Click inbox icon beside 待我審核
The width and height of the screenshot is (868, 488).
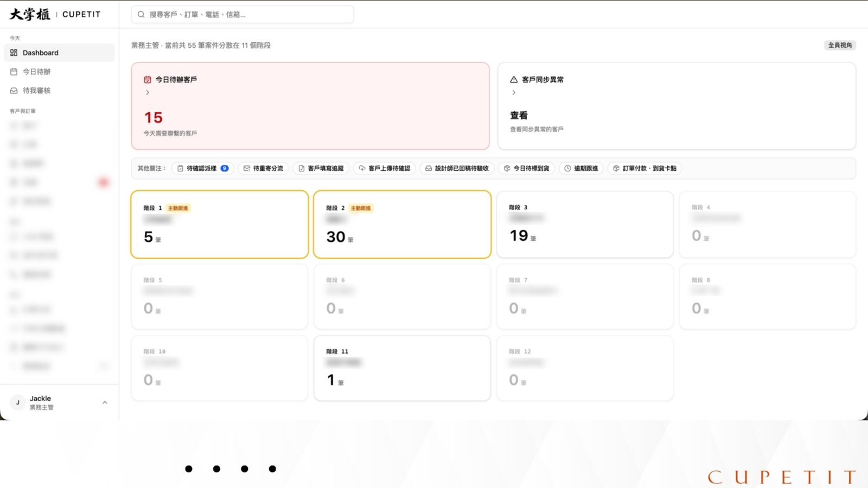(x=14, y=91)
